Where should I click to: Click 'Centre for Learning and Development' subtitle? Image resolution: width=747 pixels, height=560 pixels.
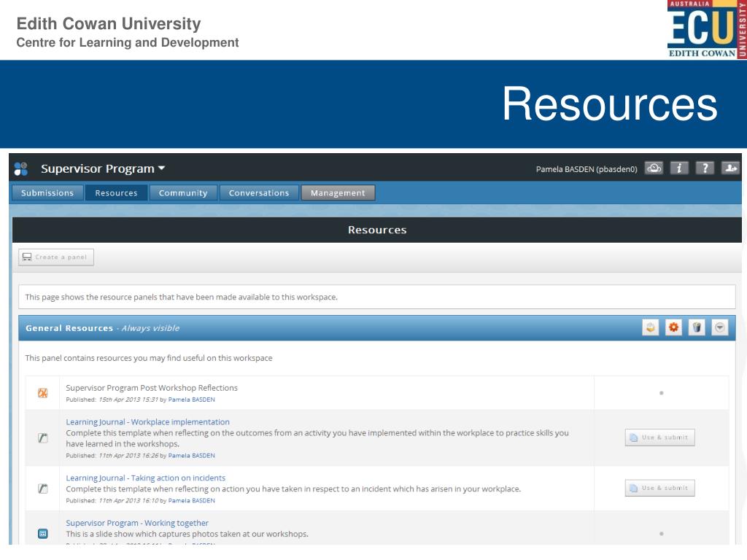pyautogui.click(x=128, y=42)
